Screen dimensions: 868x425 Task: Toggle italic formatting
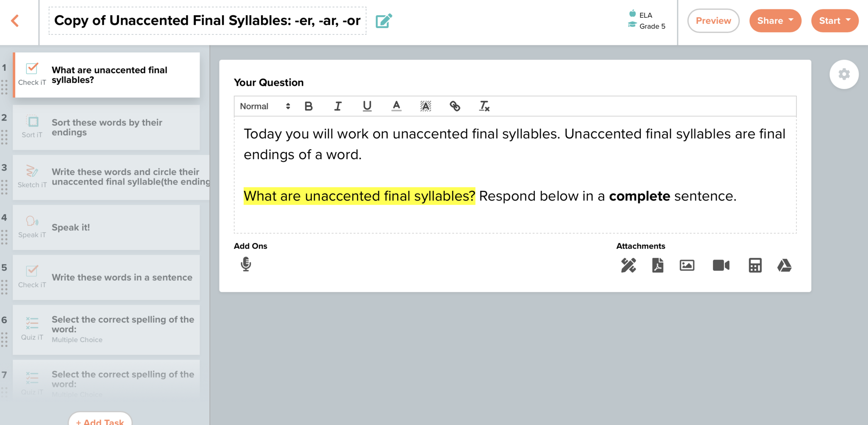click(338, 106)
